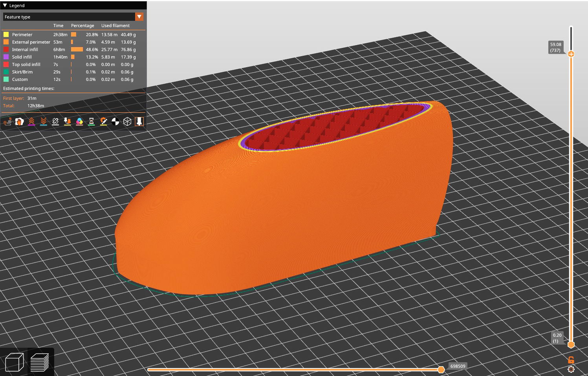The height and width of the screenshot is (376, 588).
Task: Click the Solid infill label
Action: click(x=22, y=57)
